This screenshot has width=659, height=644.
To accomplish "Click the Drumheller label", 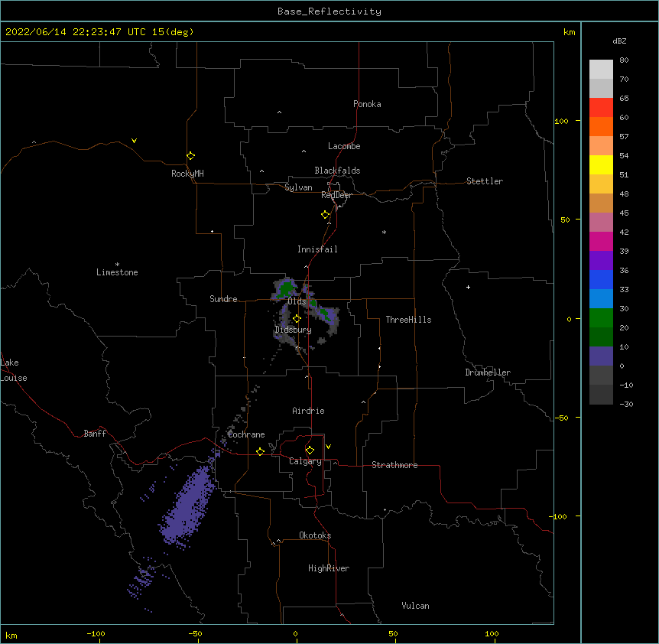I will click(488, 372).
